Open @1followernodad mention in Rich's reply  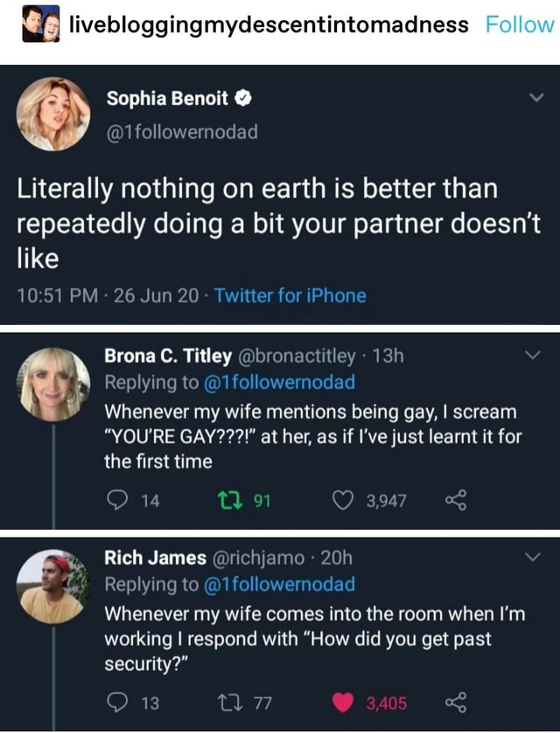click(x=279, y=584)
